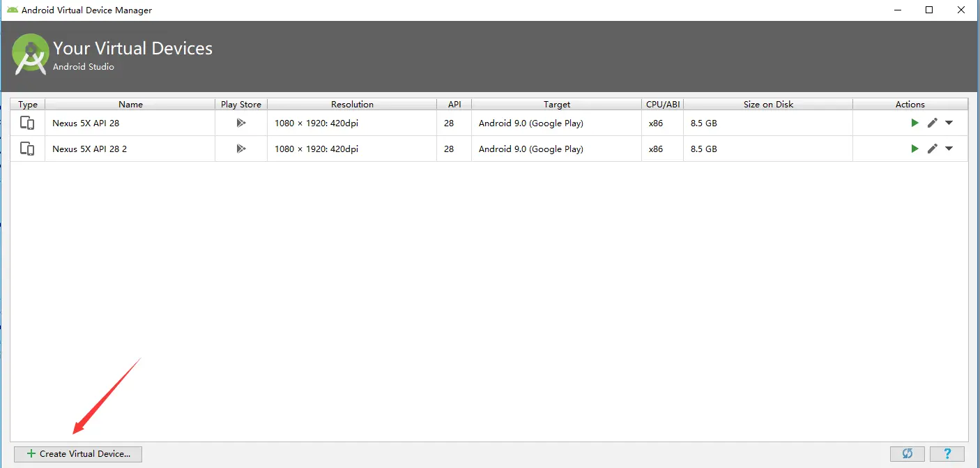Sort by the API column header
This screenshot has width=980, height=468.
coord(454,104)
